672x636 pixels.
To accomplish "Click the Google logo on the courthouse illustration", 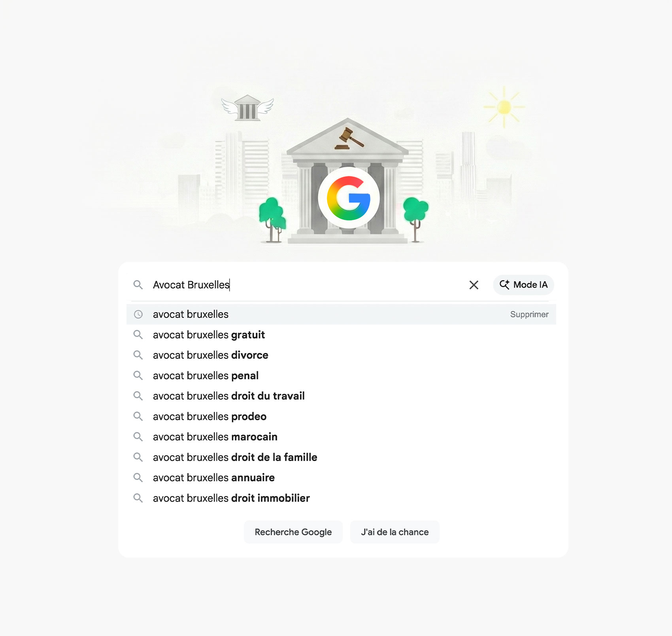I will 349,198.
